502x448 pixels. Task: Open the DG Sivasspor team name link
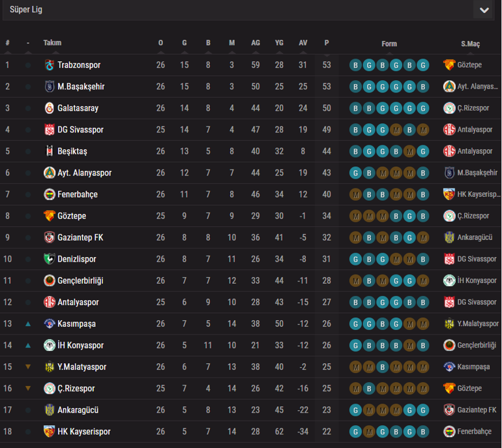click(x=80, y=130)
